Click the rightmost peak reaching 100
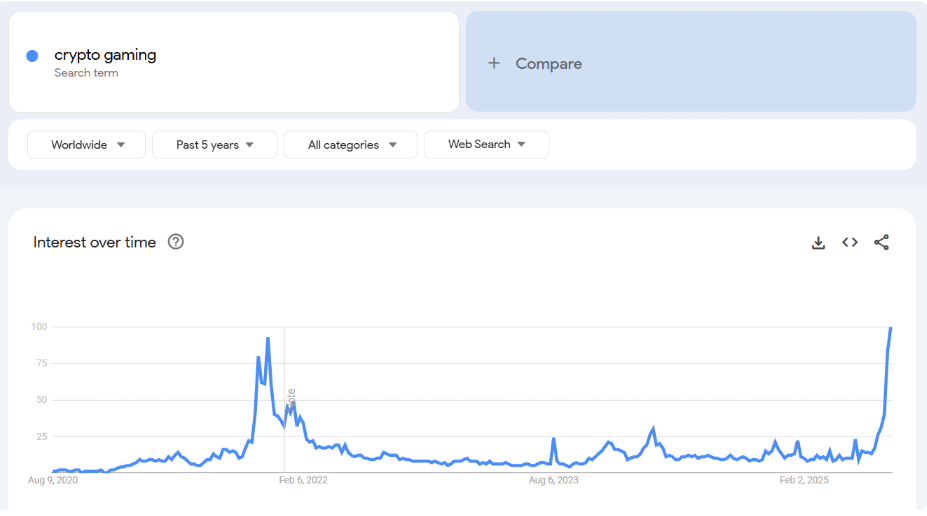This screenshot has height=516, width=927. click(890, 328)
